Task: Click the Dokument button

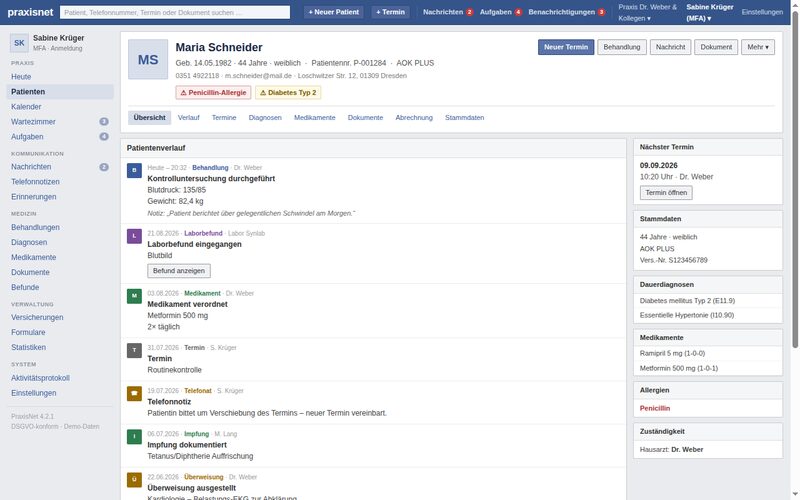Action: tap(716, 47)
